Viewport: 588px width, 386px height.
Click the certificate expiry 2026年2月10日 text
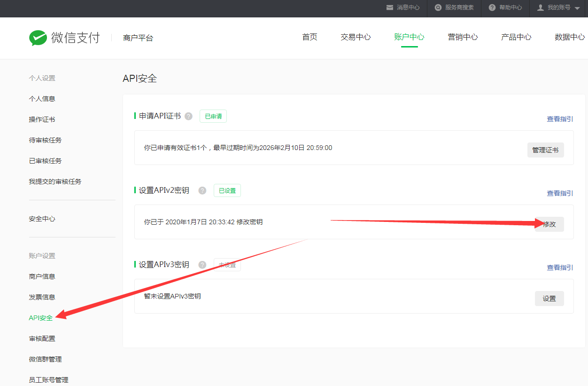point(238,148)
